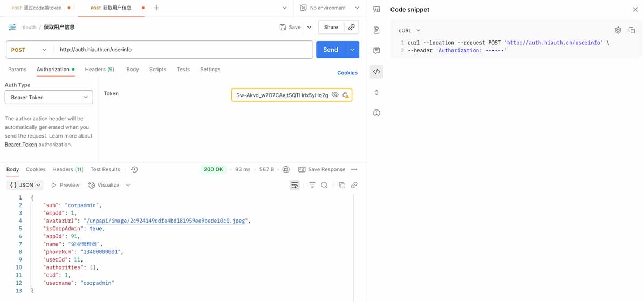
Task: Switch to the Headers (9) tab
Action: tap(99, 70)
